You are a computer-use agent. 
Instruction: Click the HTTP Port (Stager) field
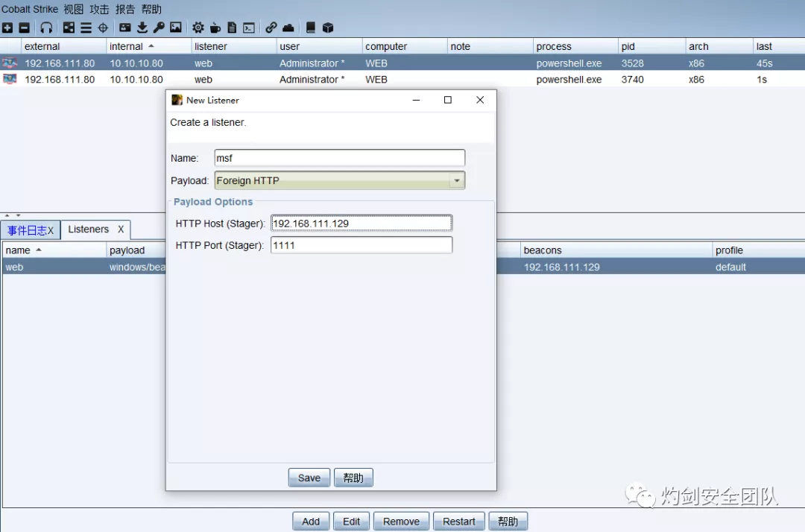362,245
